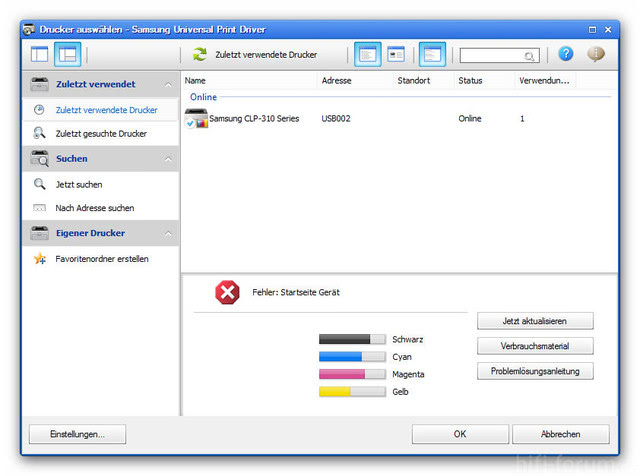
Task: Click the Eigener Drucker header text
Action: pyautogui.click(x=91, y=233)
